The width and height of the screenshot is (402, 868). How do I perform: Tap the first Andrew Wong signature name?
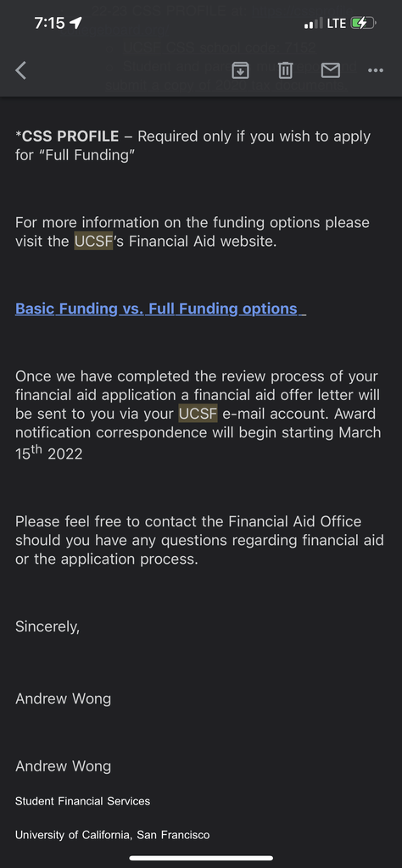[63, 698]
